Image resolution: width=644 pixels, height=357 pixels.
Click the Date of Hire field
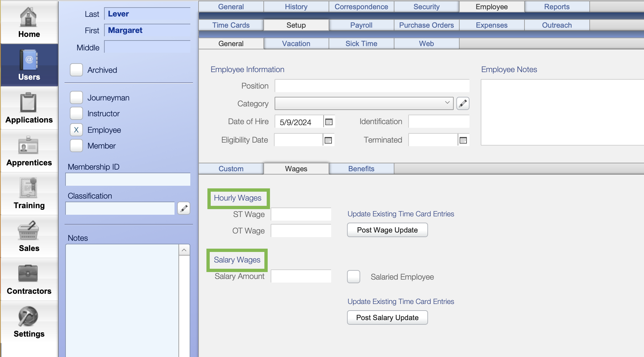click(x=299, y=122)
